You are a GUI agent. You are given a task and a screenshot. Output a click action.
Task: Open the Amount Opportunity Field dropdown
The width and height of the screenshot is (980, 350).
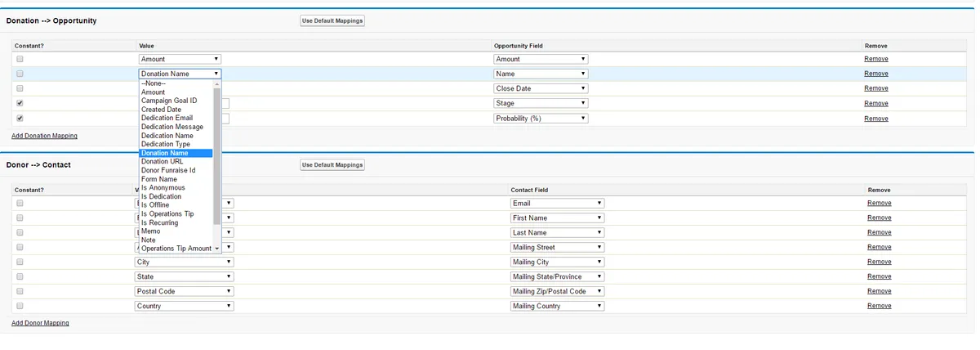tap(541, 59)
